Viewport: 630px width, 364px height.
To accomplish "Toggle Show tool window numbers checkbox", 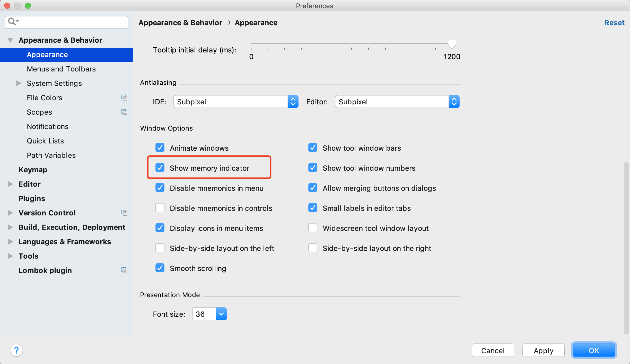I will (x=313, y=168).
